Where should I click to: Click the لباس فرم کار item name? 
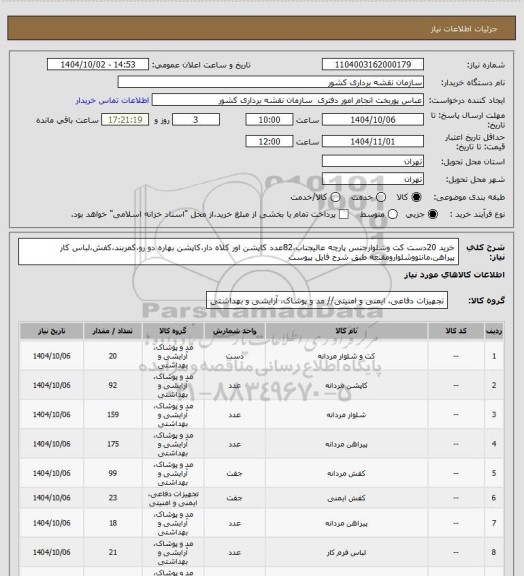pos(346,552)
